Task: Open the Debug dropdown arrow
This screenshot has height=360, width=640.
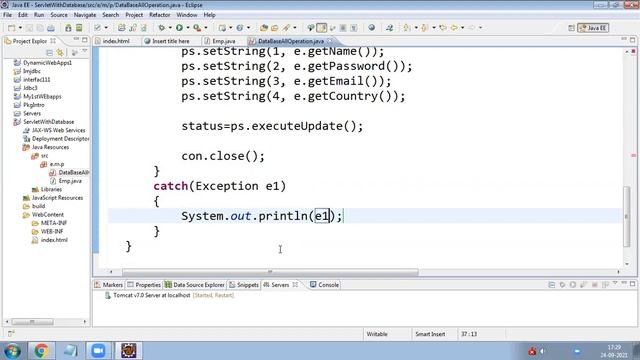Action: [170, 28]
